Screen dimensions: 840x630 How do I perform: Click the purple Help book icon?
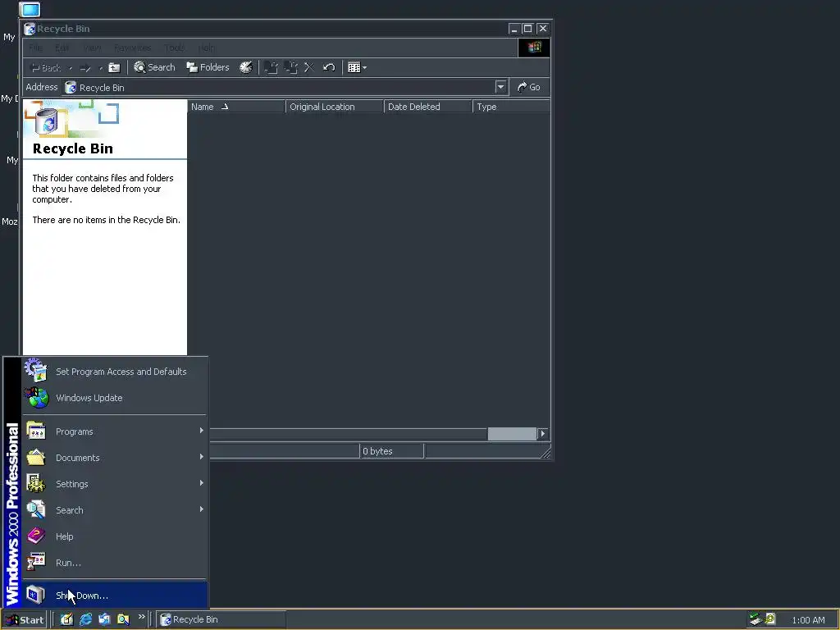click(x=36, y=536)
